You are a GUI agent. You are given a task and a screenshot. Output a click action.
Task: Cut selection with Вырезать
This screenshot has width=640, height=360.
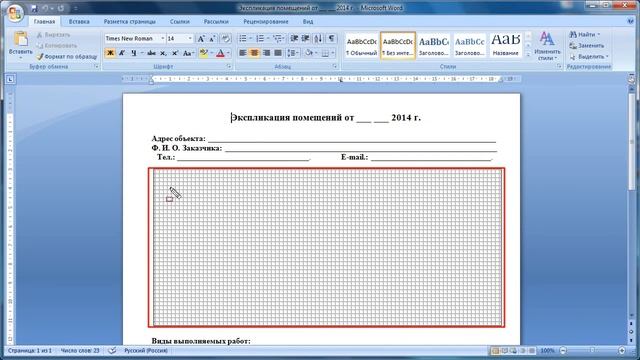(53, 35)
